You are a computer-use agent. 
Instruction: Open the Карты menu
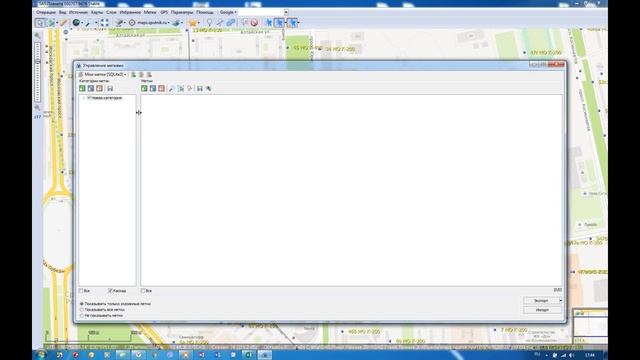pos(97,12)
